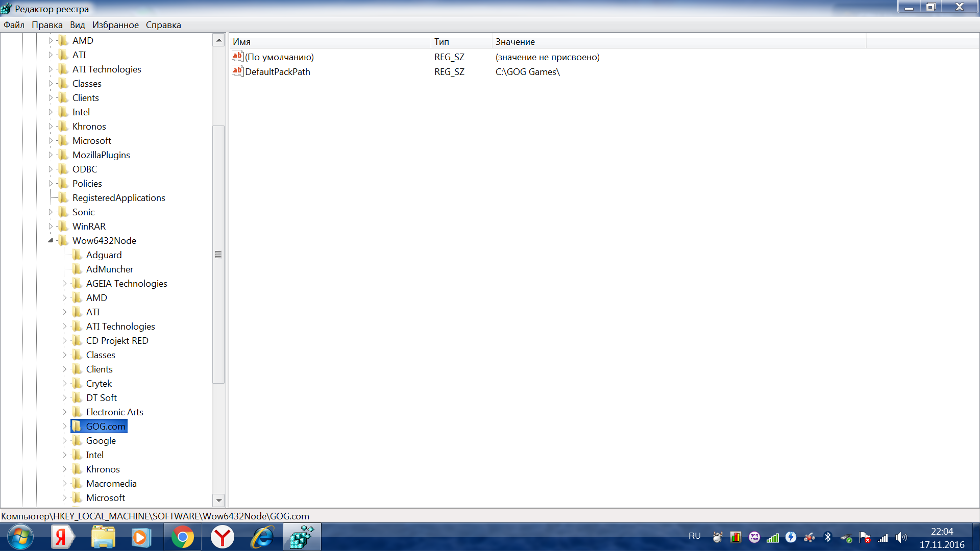
Task: Launch Internet Explorer from the taskbar
Action: (263, 537)
